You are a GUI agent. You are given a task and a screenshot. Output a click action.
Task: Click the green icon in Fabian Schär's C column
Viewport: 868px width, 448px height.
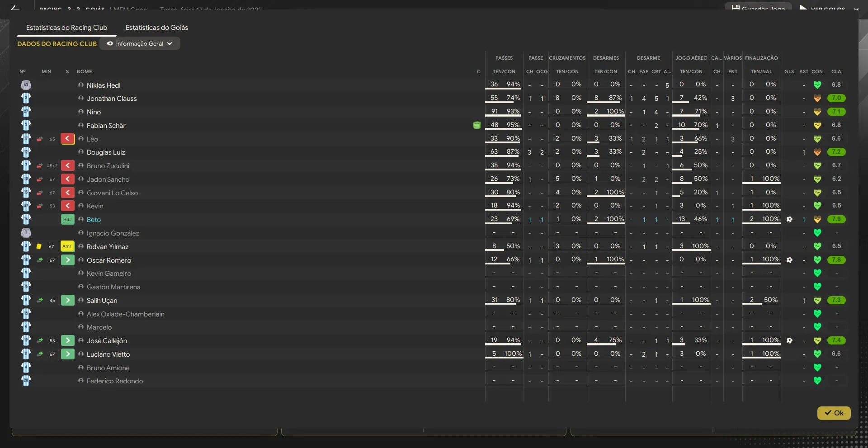(477, 125)
